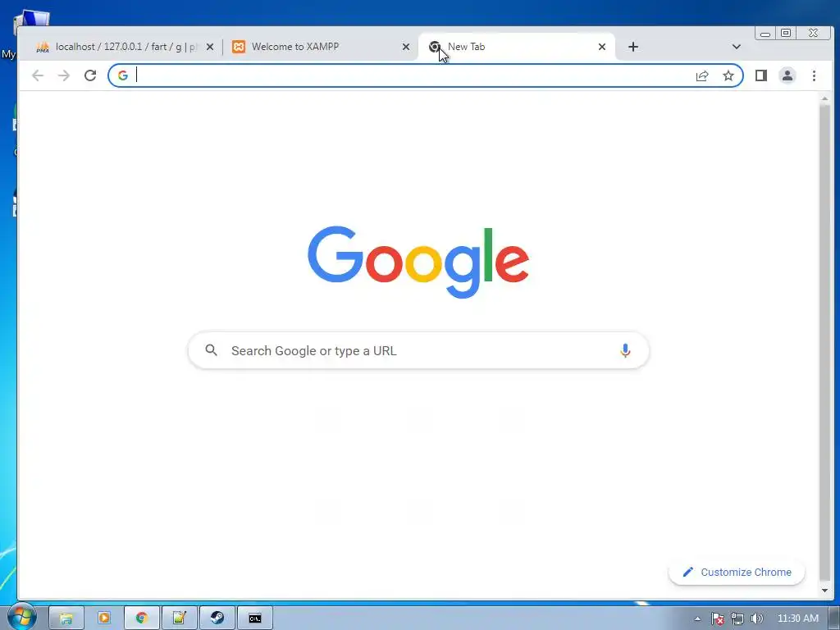Click the Action Center flag icon

pos(717,619)
